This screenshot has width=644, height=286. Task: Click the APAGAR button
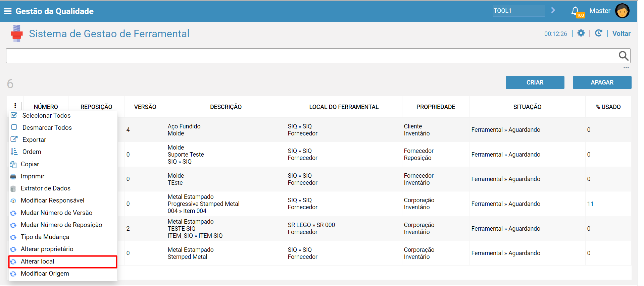(602, 82)
